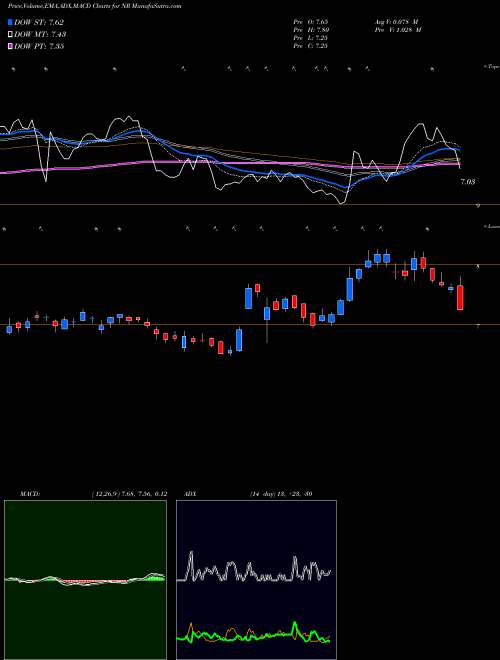The image size is (500, 660).
Task: Click the Pre V: 1.028 M value
Action: pos(399,30)
